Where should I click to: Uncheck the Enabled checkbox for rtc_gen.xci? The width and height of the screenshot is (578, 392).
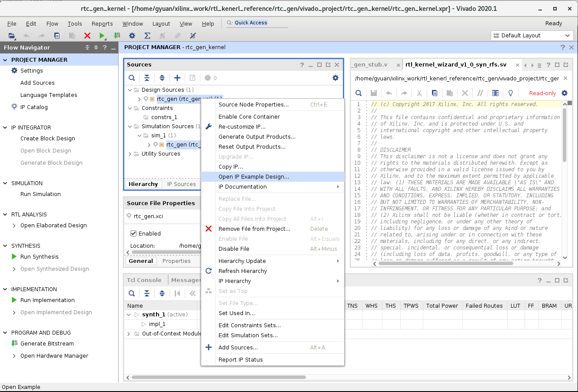134,233
